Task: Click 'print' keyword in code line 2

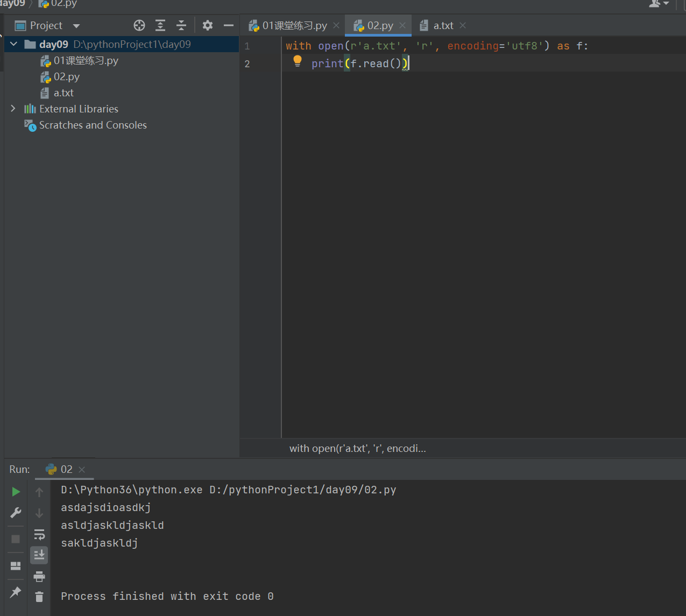Action: pos(327,63)
